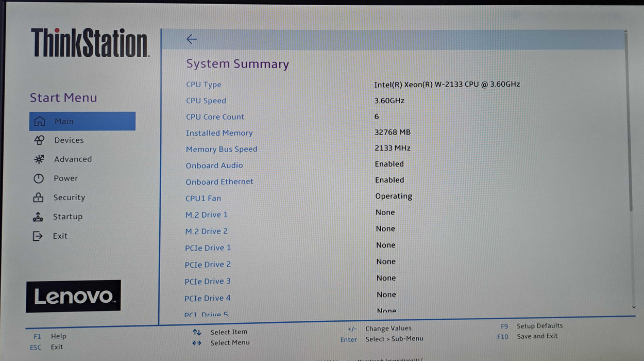Switch to the Power menu
This screenshot has height=361, width=644.
66,178
